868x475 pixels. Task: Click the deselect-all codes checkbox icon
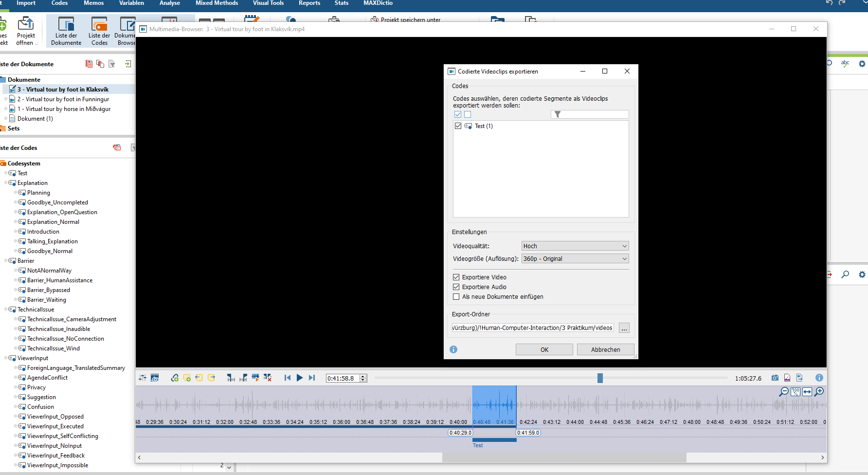(468, 114)
